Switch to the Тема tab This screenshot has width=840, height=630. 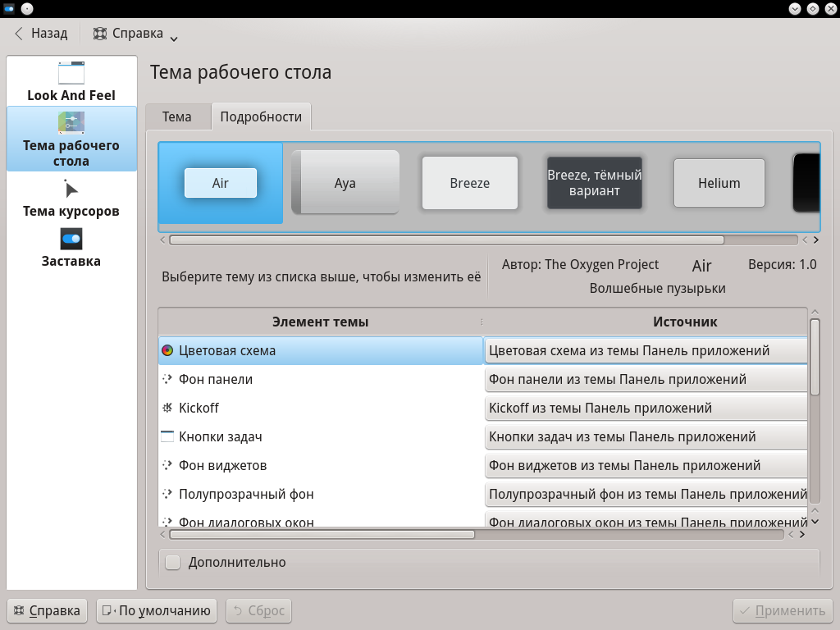click(x=176, y=116)
